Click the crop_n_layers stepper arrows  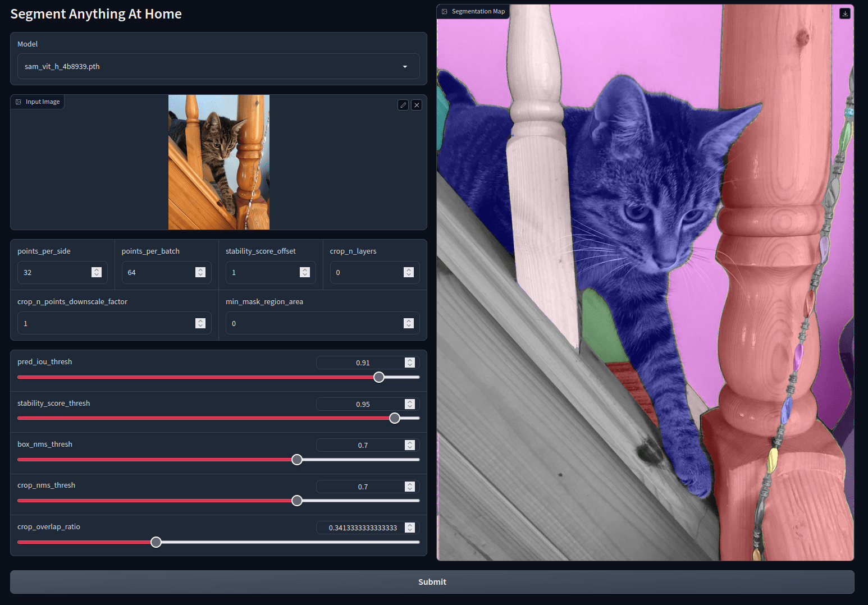[409, 272]
